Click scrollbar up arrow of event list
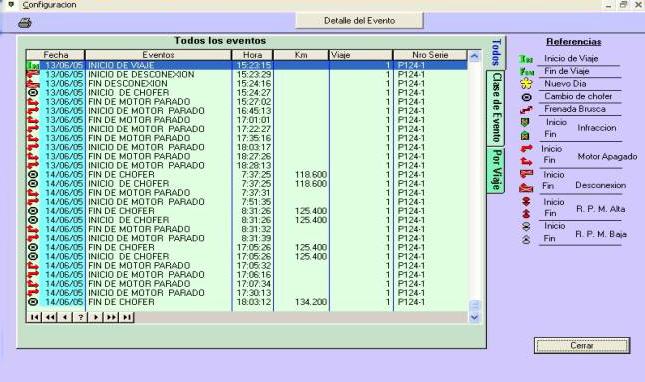645x382 pixels. [x=474, y=56]
